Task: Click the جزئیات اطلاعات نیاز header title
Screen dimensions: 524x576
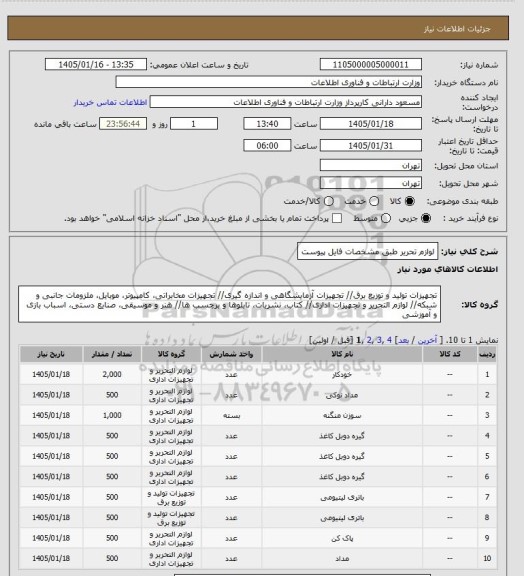Action: 457,29
